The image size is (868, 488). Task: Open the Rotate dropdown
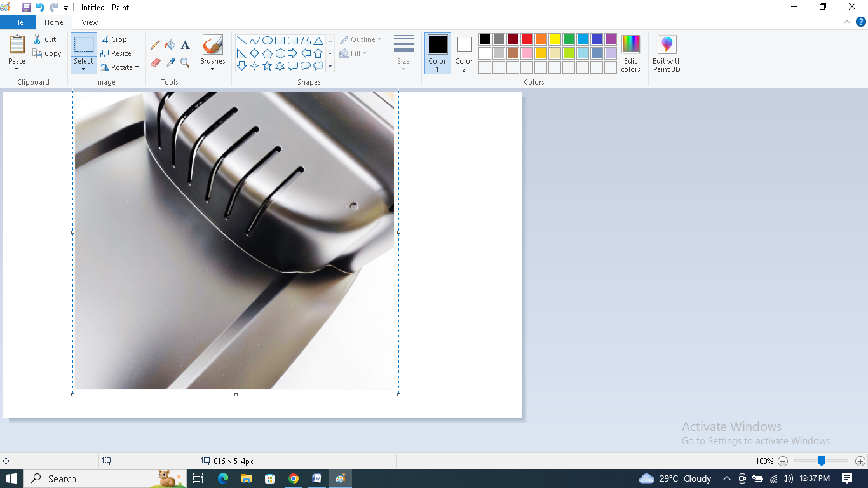119,67
